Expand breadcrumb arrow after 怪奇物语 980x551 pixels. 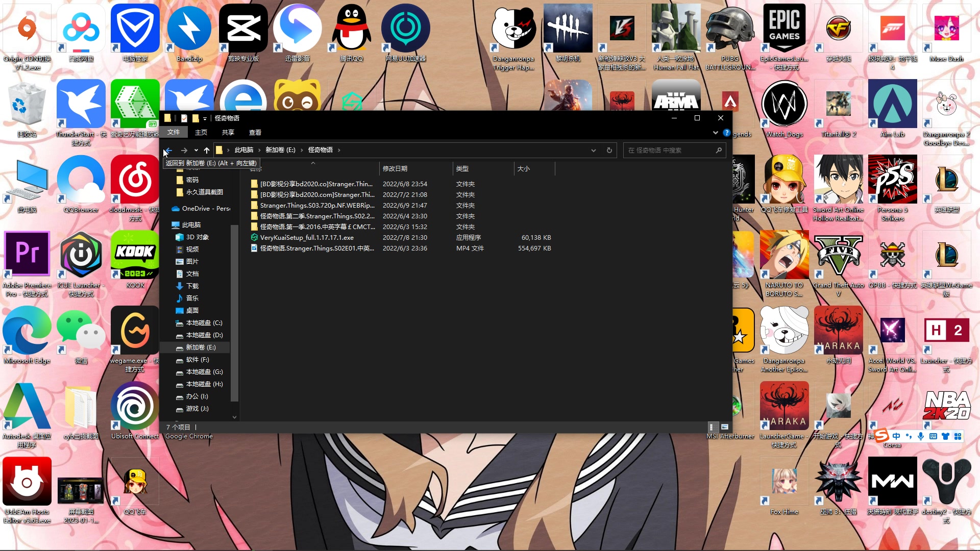click(339, 150)
